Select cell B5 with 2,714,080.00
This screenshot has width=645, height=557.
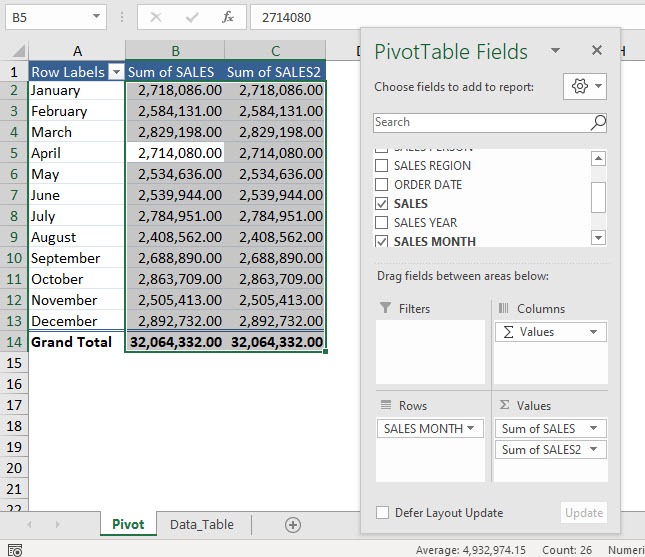tap(175, 153)
